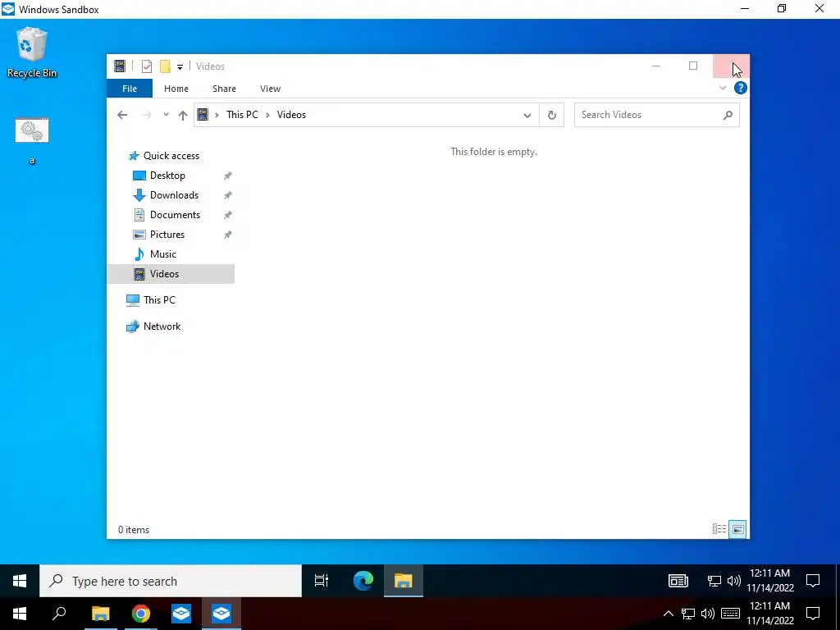This screenshot has width=840, height=630.
Task: Switch to Large icons view in status bar
Action: pyautogui.click(x=737, y=529)
